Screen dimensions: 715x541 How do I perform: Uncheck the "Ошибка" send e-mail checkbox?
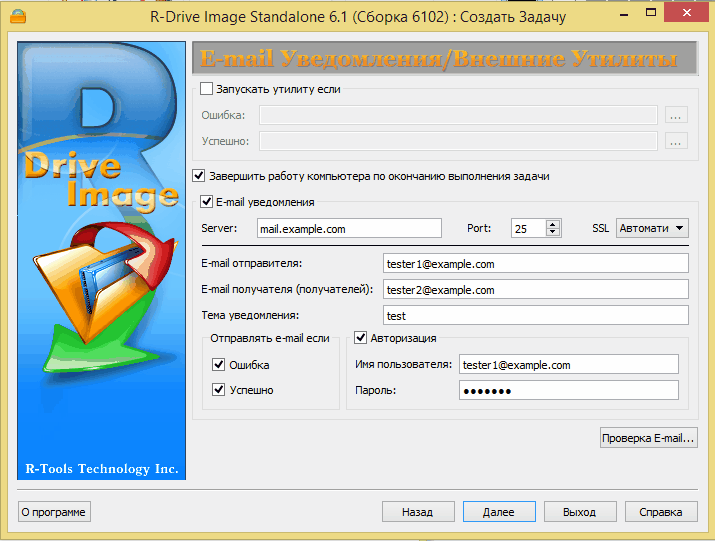pos(218,364)
